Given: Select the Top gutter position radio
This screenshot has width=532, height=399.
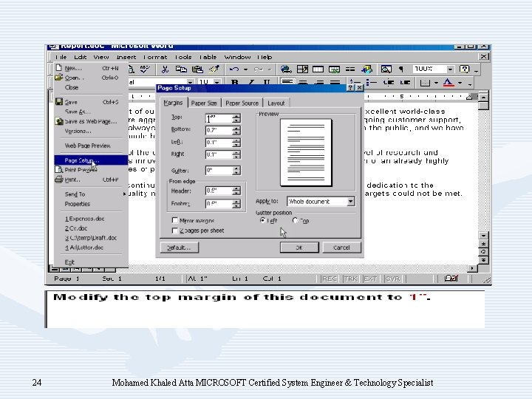Looking at the screenshot, I should [x=295, y=220].
